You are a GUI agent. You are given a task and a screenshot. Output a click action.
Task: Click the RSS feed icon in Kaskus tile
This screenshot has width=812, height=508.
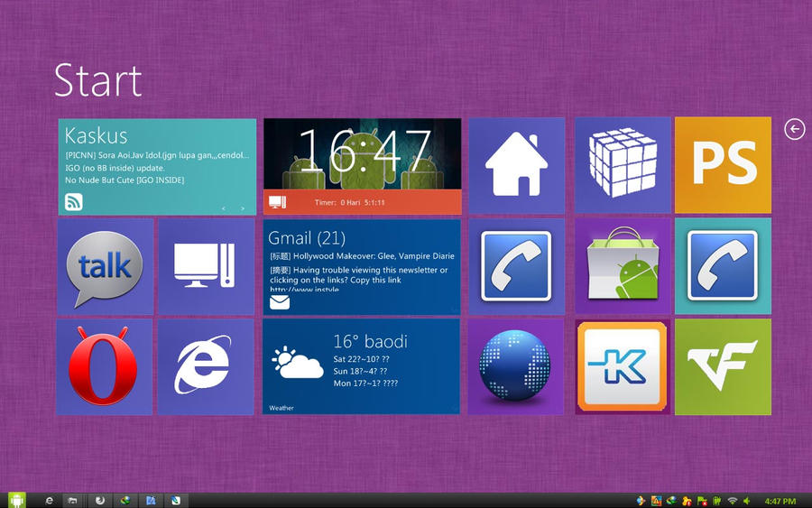[74, 202]
